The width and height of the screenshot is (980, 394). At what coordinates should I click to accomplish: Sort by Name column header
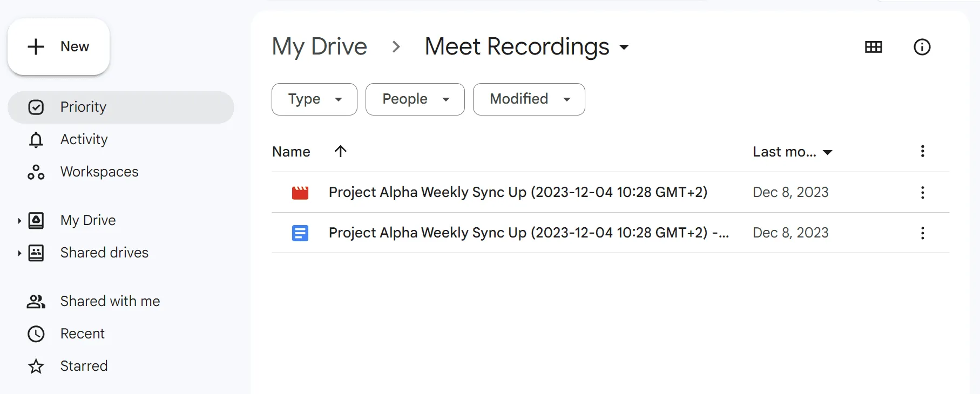coord(291,152)
